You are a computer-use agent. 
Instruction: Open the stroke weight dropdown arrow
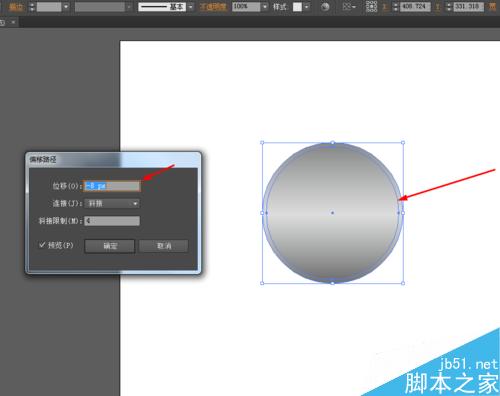(66, 7)
